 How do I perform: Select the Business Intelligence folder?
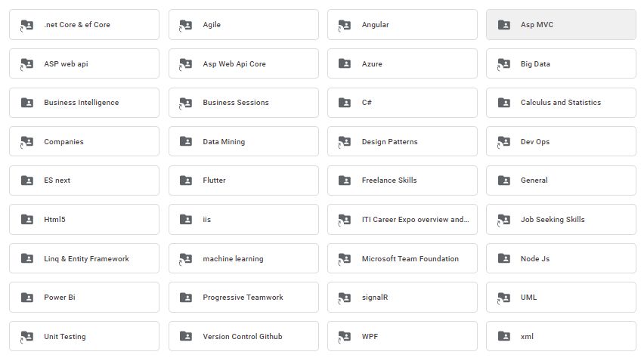tap(84, 103)
